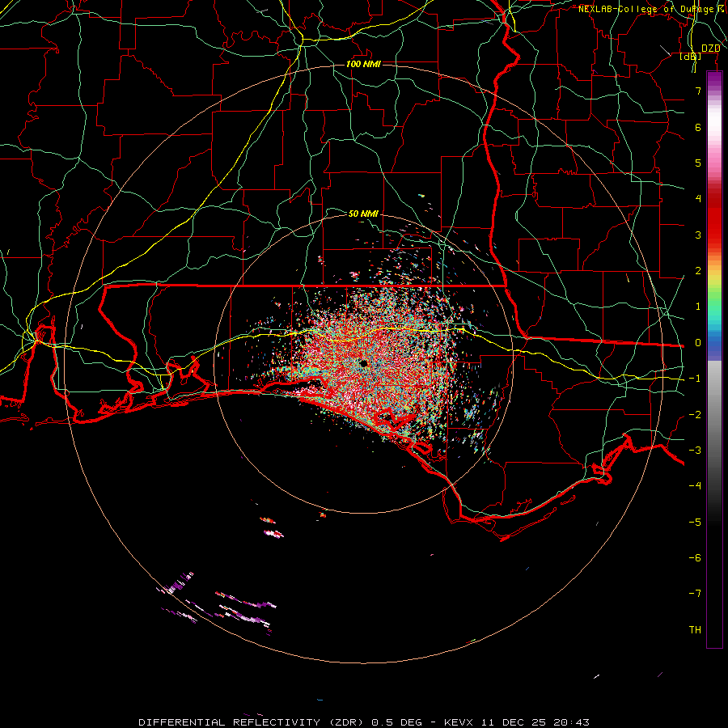
Task: Click the -6 value on the ZDR legend
Action: [695, 558]
